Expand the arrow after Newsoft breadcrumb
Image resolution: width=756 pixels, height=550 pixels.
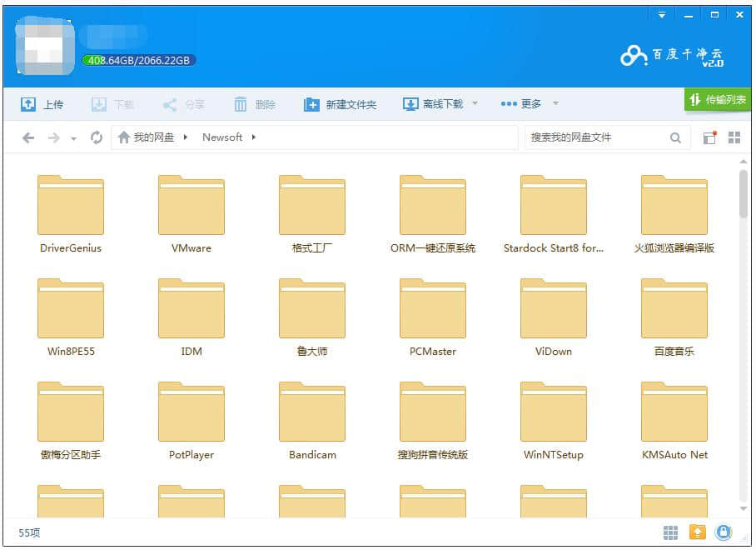coord(254,137)
